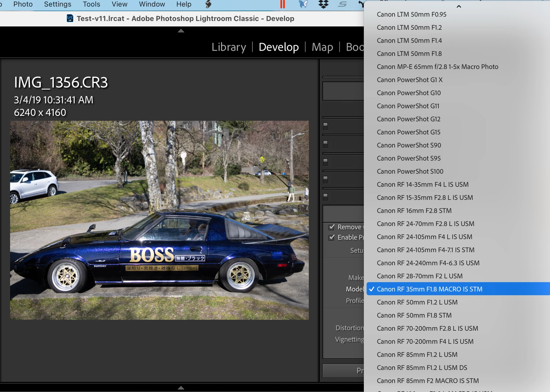
Task: Click the Scripts scroll icon in menu bar
Action: [x=208, y=4]
